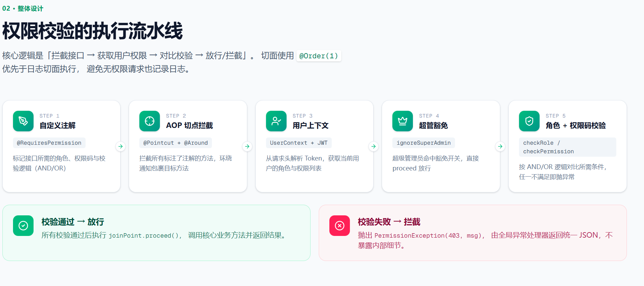Screen dimensions: 644x286
Task: Click the green check-circle icon beside 校验通过
Action: [23, 226]
